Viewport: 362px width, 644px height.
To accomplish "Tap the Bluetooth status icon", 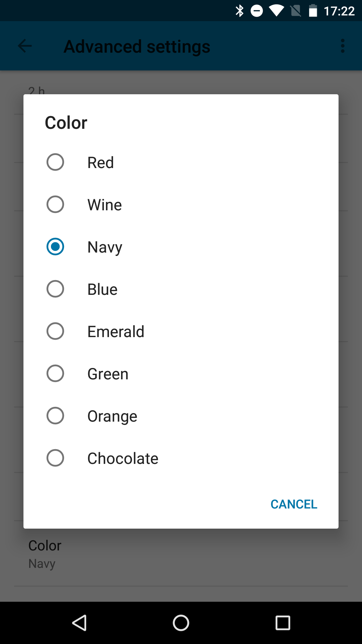I will [239, 11].
